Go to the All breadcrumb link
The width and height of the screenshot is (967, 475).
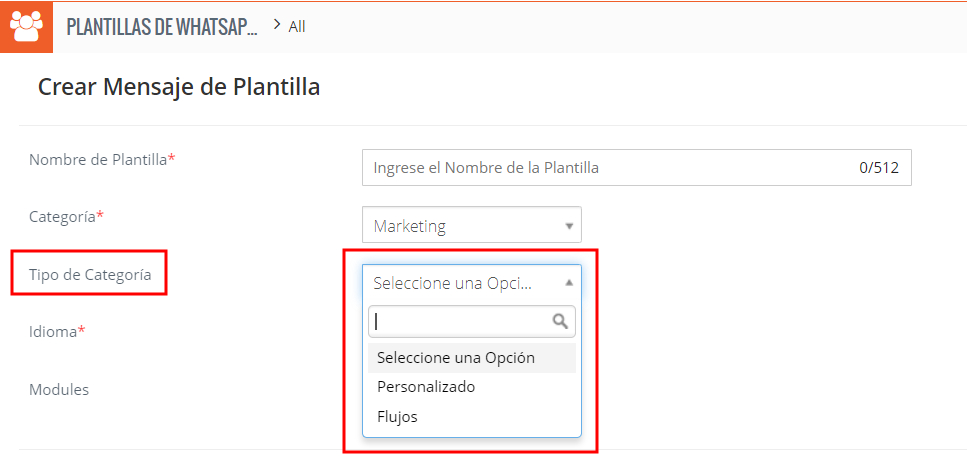tap(297, 27)
